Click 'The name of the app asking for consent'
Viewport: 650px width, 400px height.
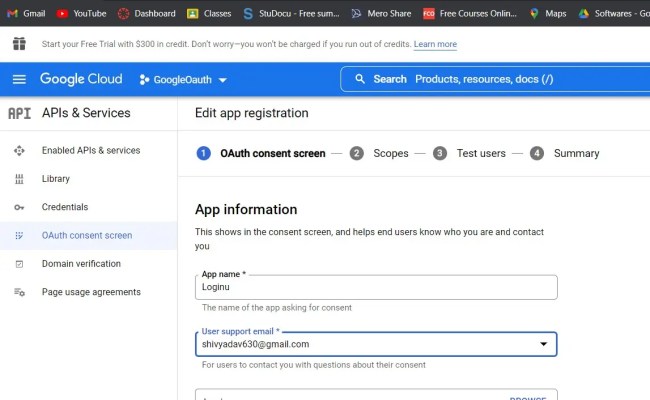[x=276, y=308]
